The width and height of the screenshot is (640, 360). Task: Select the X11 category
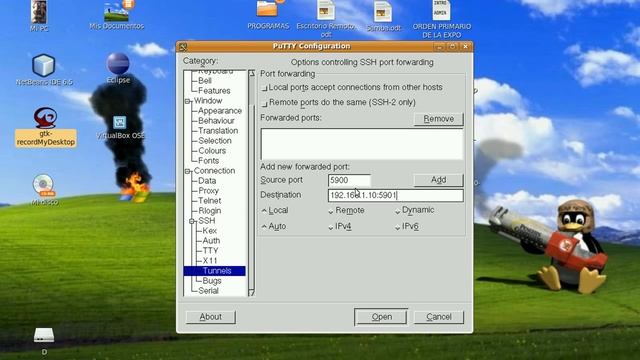pos(210,261)
